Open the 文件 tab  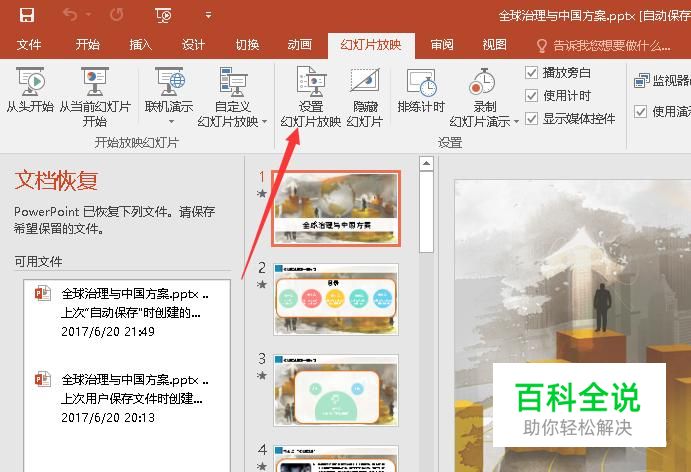[x=29, y=45]
